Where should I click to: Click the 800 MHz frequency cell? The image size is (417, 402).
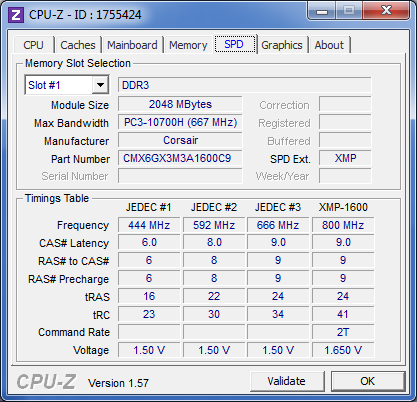(343, 225)
